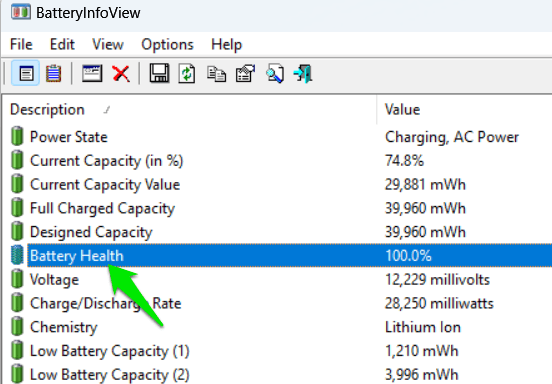Open the Help menu
This screenshot has width=552, height=384.
(x=226, y=45)
